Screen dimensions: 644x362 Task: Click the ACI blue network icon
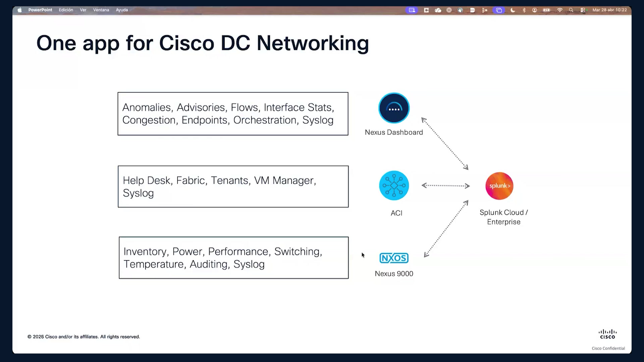point(394,185)
